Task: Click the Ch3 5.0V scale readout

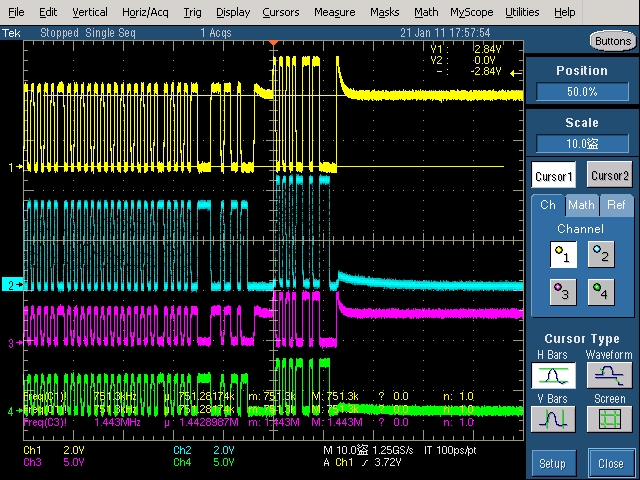Action: pos(54,462)
